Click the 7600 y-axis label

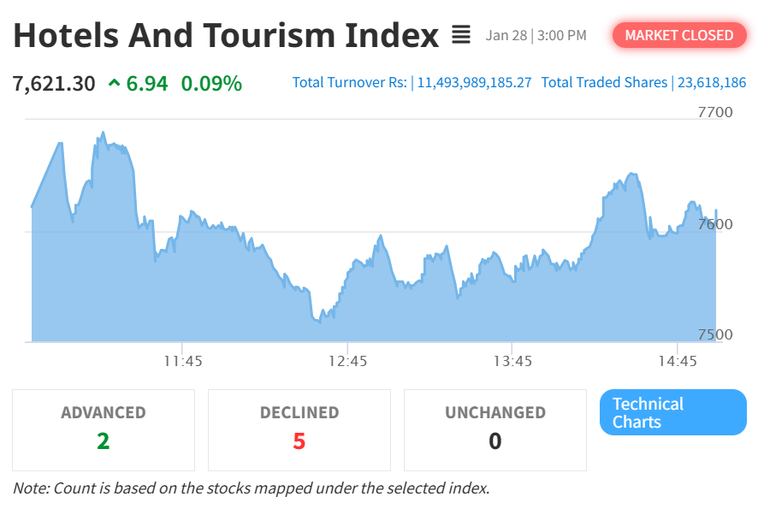[x=715, y=224]
